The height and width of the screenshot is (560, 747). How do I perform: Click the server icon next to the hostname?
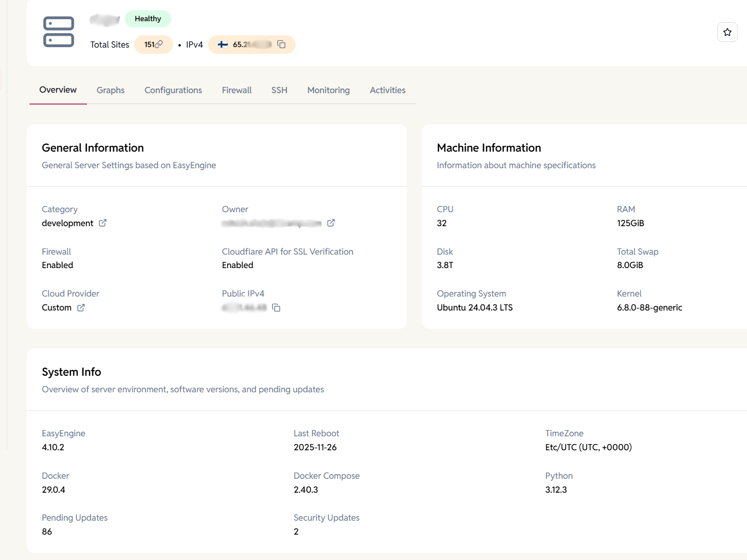point(58,32)
